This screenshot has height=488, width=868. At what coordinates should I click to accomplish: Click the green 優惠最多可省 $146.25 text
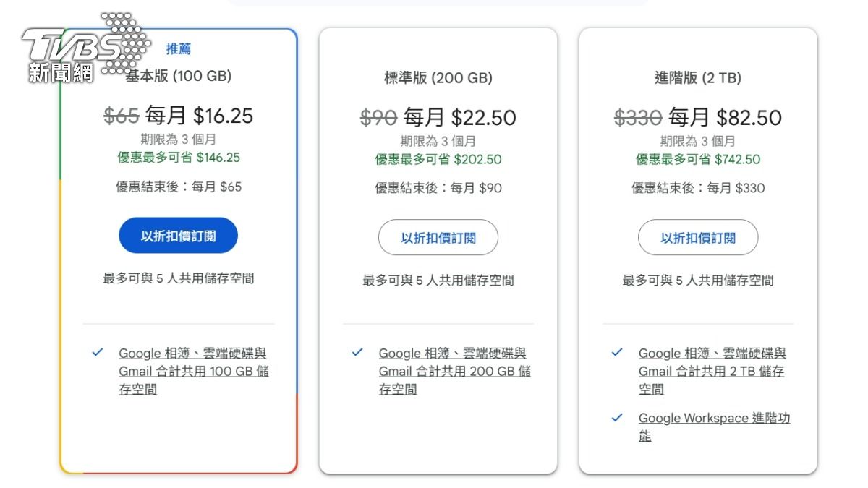pyautogui.click(x=178, y=158)
